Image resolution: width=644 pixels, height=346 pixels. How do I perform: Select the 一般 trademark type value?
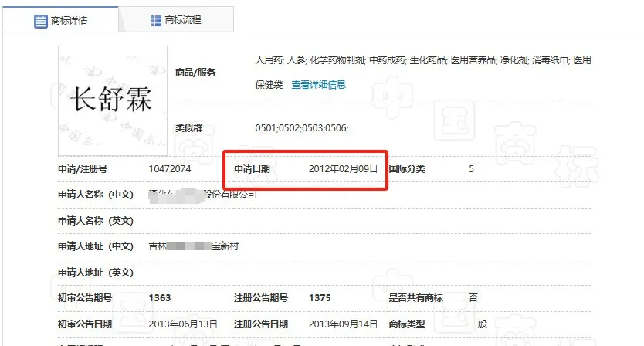[x=478, y=324]
